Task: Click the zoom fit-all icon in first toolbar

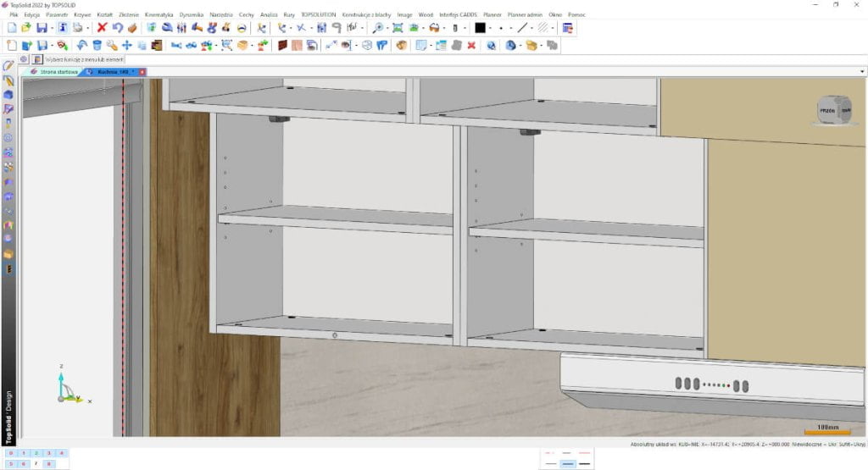Action: [x=398, y=28]
